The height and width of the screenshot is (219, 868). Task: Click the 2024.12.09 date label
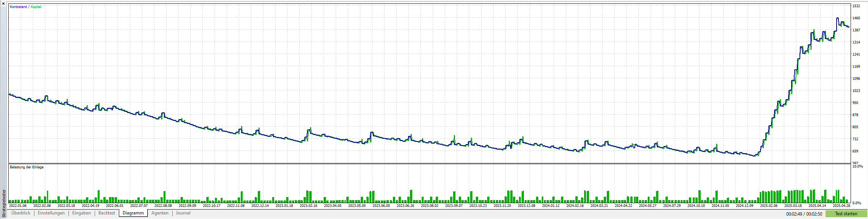(x=745, y=206)
